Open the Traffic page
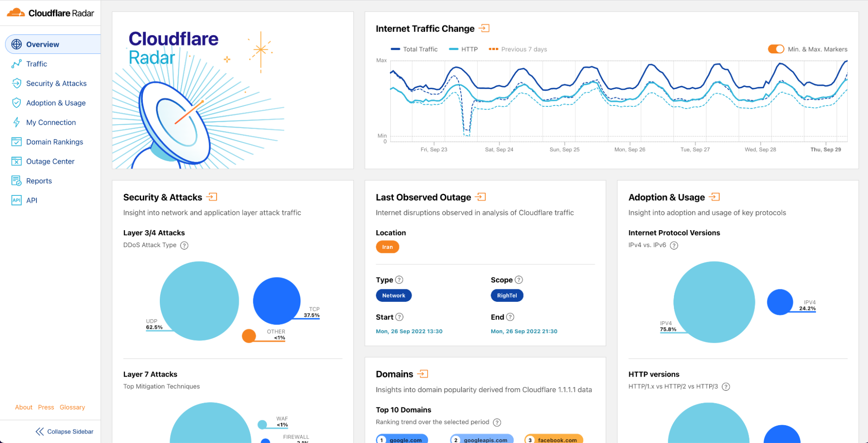This screenshot has width=868, height=443. pyautogui.click(x=36, y=64)
